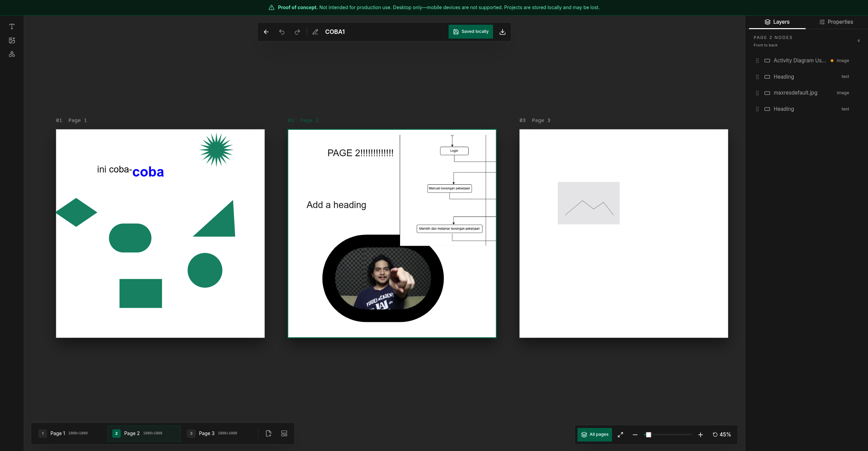Screen dimensions: 868x451
Task: Select Page 2 tab in bottom bar
Action: pyautogui.click(x=144, y=433)
